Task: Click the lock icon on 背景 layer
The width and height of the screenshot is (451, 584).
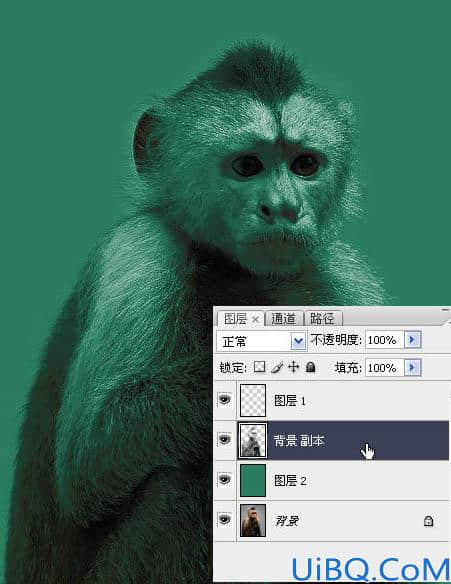Action: pyautogui.click(x=429, y=521)
